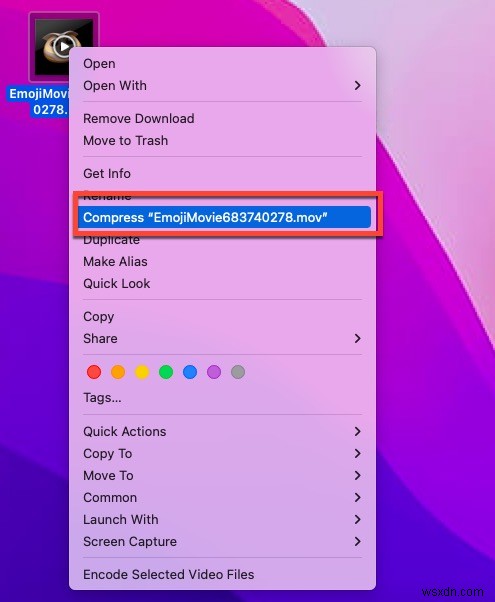Select Quick Look menu entry
495x602 pixels.
coord(222,283)
